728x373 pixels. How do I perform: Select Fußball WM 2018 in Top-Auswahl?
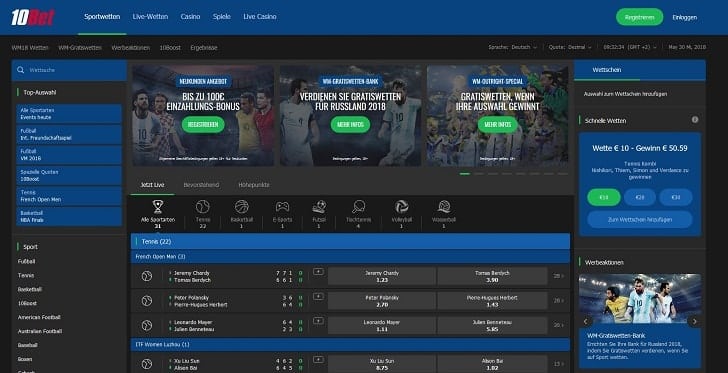click(x=69, y=155)
